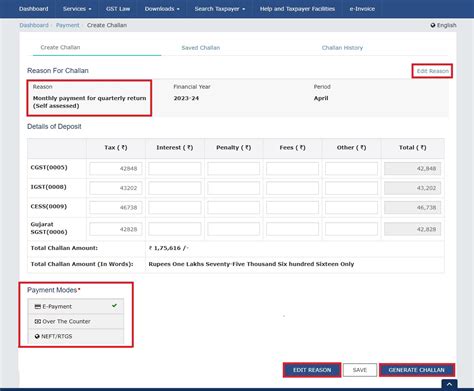The height and width of the screenshot is (391, 474).
Task: Go to Dashboard breadcrumb link
Action: pos(34,25)
